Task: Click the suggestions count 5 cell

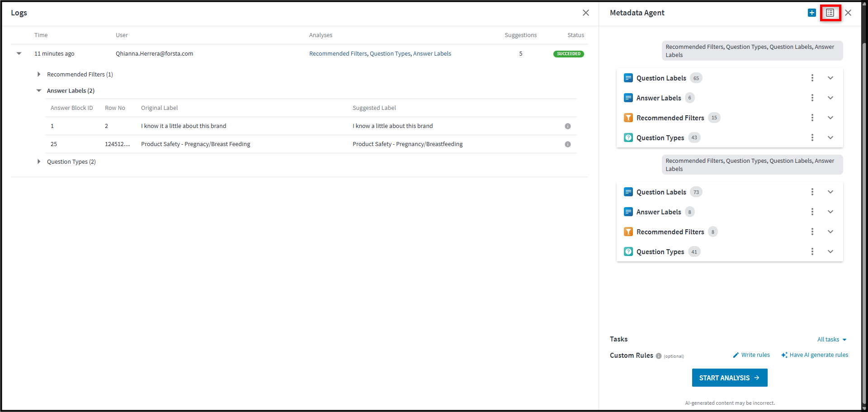Action: point(521,53)
